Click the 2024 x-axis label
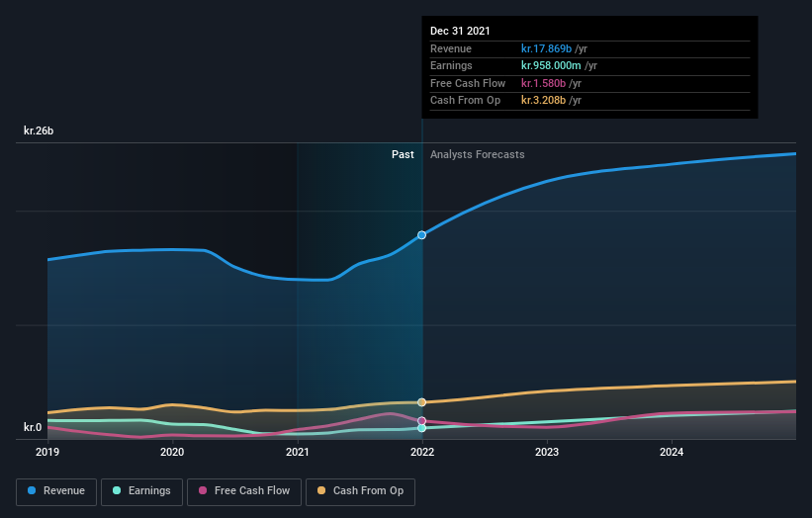 [x=672, y=452]
